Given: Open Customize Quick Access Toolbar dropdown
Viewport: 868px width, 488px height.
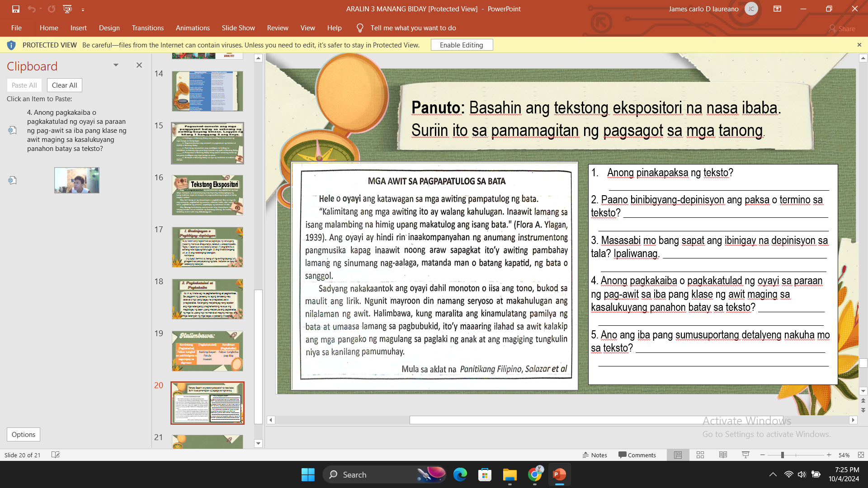Looking at the screenshot, I should (x=83, y=9).
